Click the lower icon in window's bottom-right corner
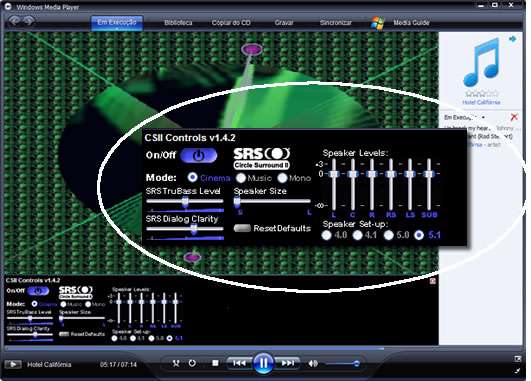 tap(517, 371)
